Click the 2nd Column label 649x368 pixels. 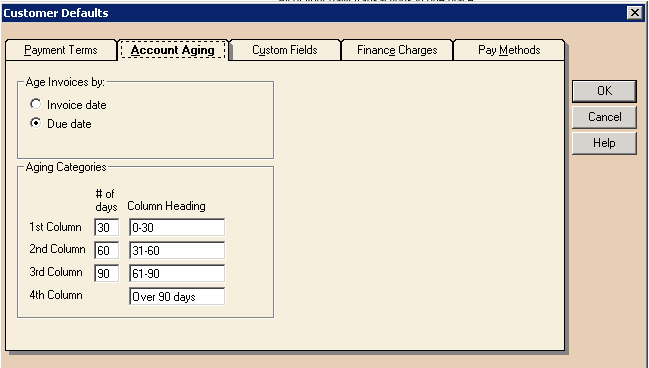coord(58,249)
